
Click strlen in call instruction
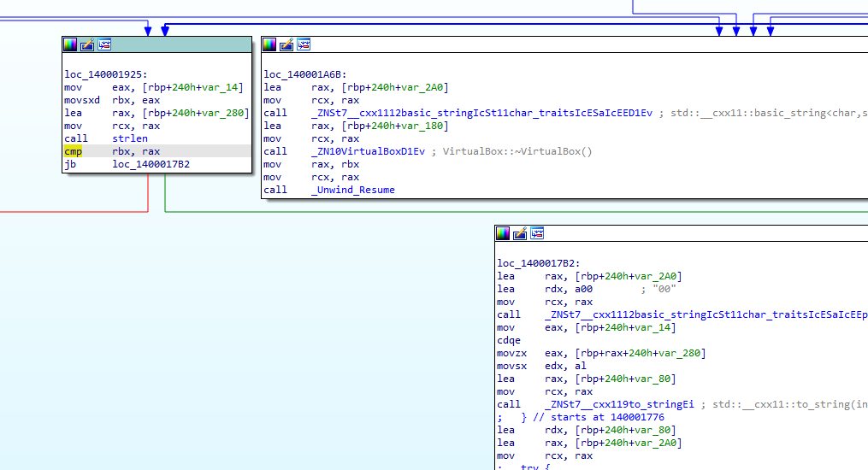[130, 138]
